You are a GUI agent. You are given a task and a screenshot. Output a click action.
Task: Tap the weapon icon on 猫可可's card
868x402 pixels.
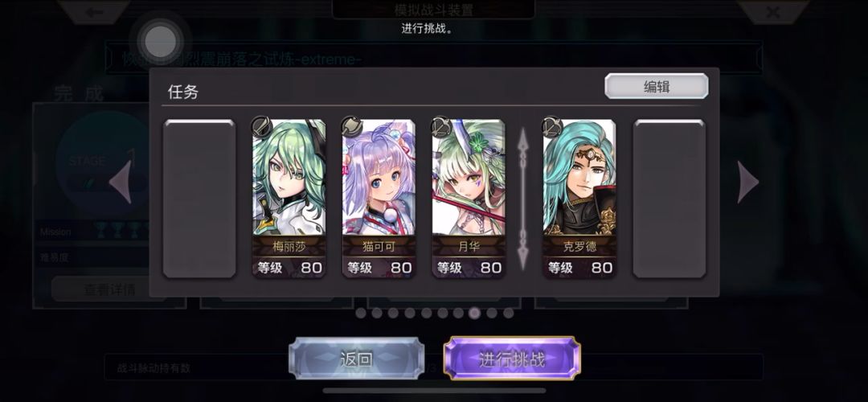(x=351, y=127)
